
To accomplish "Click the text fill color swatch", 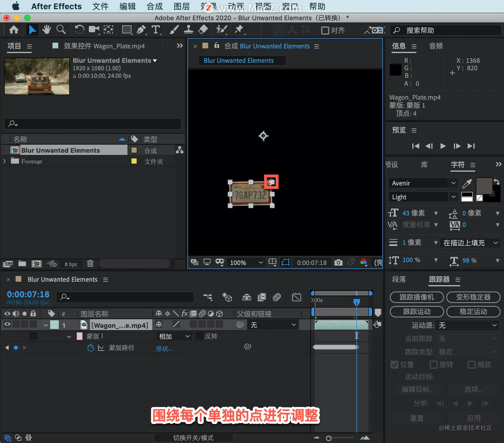I will (x=484, y=186).
